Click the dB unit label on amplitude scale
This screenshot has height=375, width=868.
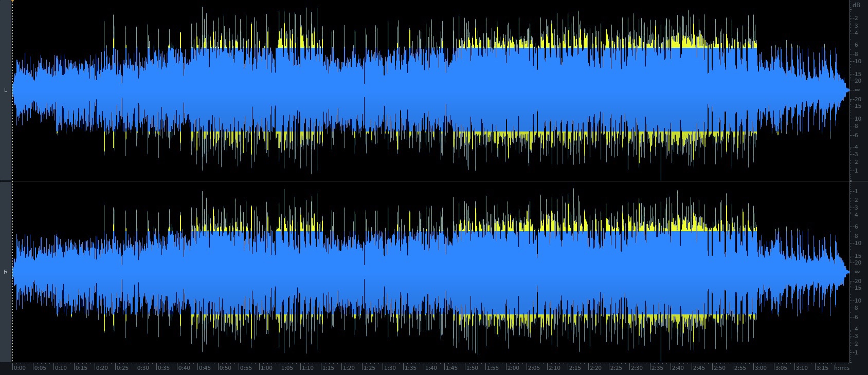click(x=856, y=5)
